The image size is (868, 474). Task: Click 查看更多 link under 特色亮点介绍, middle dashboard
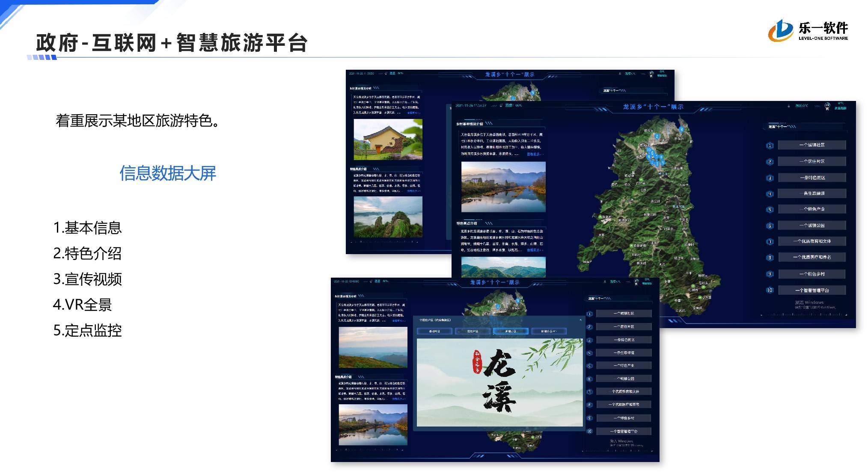pyautogui.click(x=535, y=250)
